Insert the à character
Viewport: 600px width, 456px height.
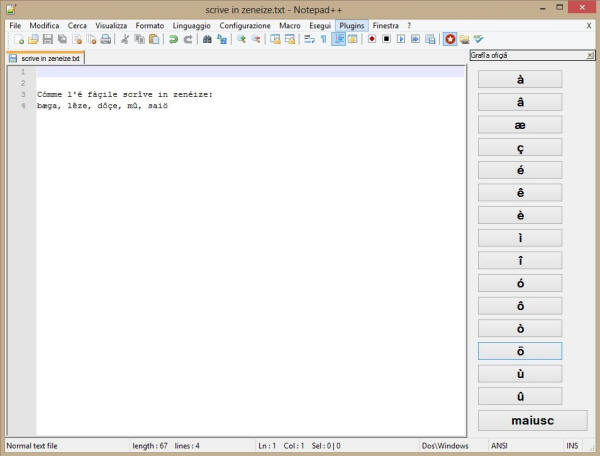520,79
